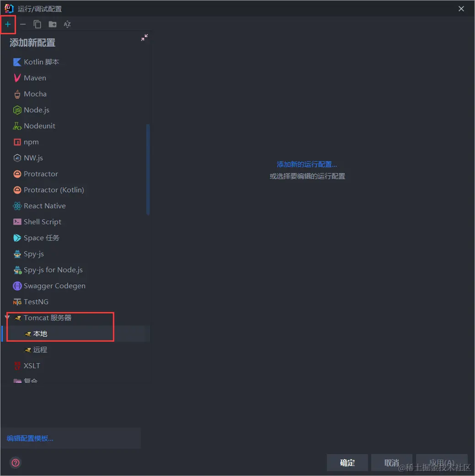Image resolution: width=475 pixels, height=476 pixels.
Task: Click the plus Add New Configuration icon
Action: tap(8, 24)
